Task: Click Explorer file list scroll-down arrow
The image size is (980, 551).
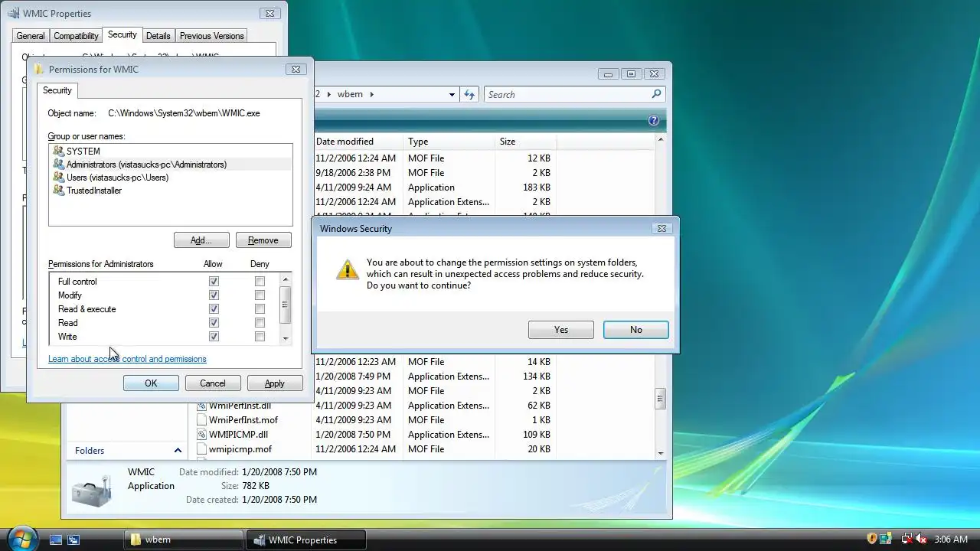Action: (660, 453)
